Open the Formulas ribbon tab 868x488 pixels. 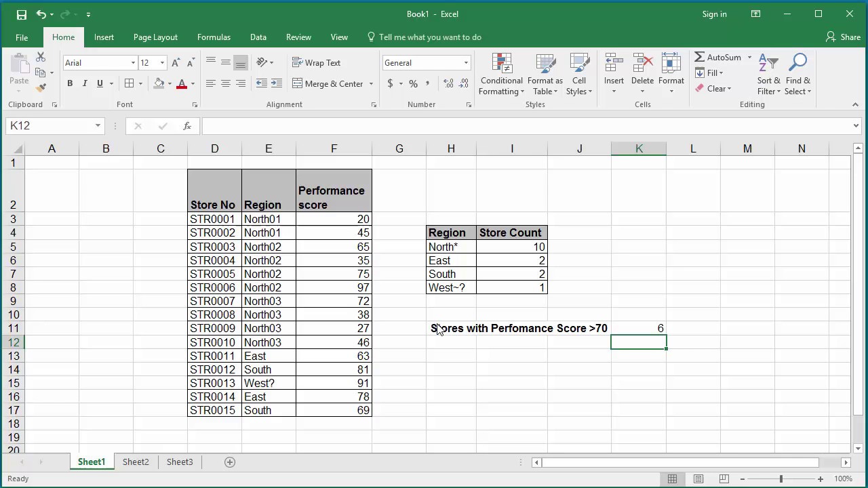point(214,37)
